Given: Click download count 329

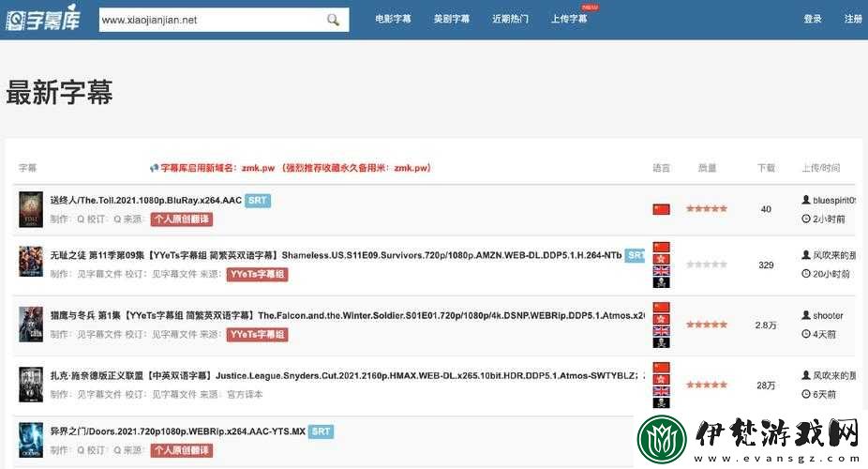Looking at the screenshot, I should point(766,265).
